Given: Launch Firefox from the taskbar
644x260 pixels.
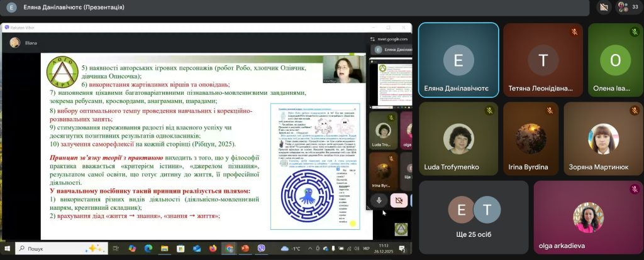Looking at the screenshot, I should [x=213, y=249].
